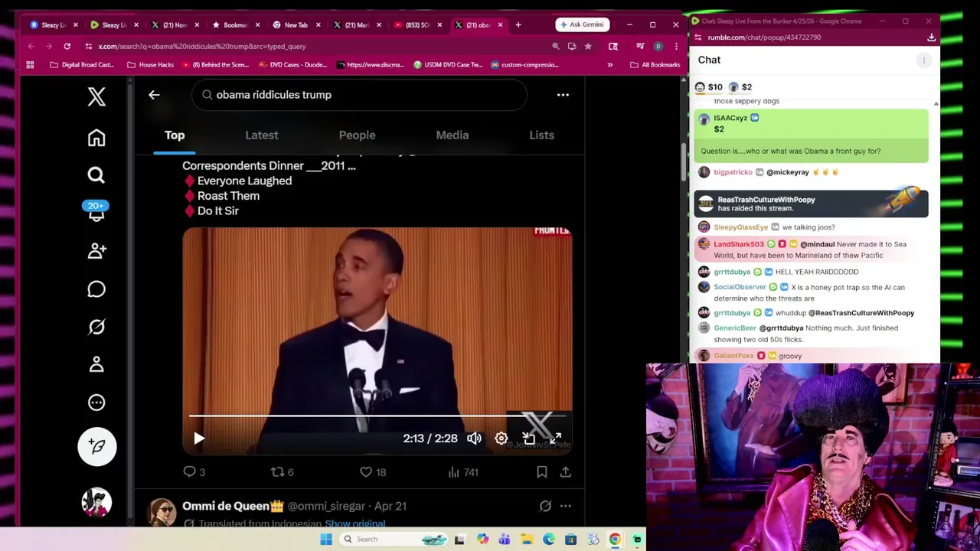Share the Obama video post

(x=565, y=472)
